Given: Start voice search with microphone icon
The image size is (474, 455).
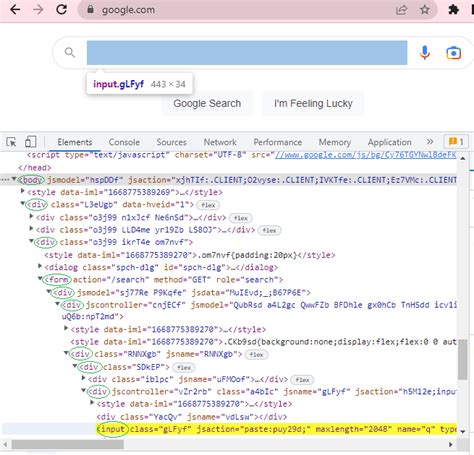Looking at the screenshot, I should [x=425, y=53].
